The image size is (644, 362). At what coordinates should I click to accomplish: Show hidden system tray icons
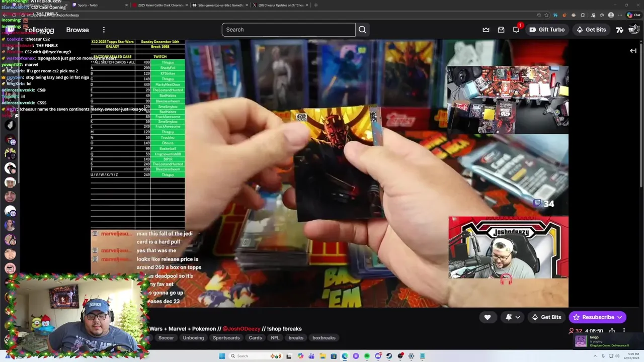pos(595,356)
